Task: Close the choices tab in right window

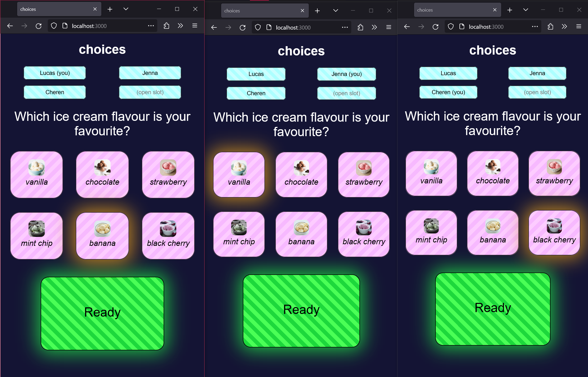Action: (x=495, y=10)
